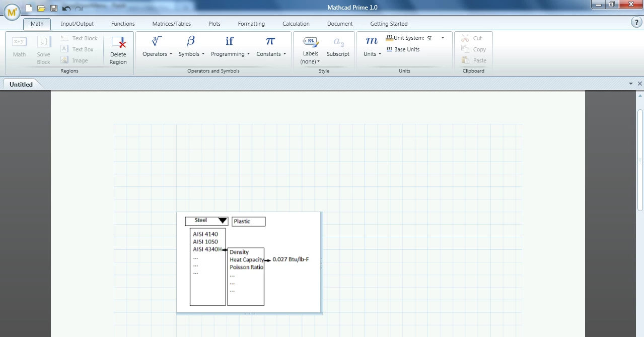Click the Cut clipboard button

472,38
